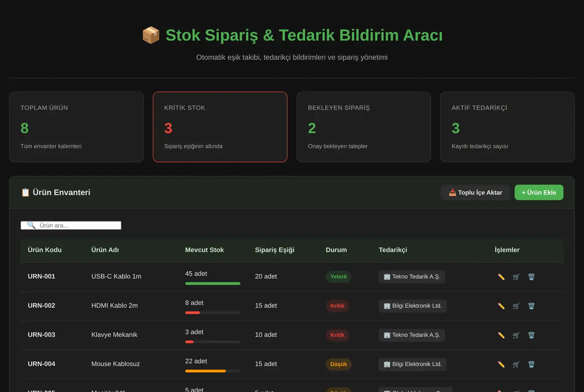The height and width of the screenshot is (392, 584).
Task: Click cart icon for Mouse Kablosuz
Action: (x=516, y=364)
